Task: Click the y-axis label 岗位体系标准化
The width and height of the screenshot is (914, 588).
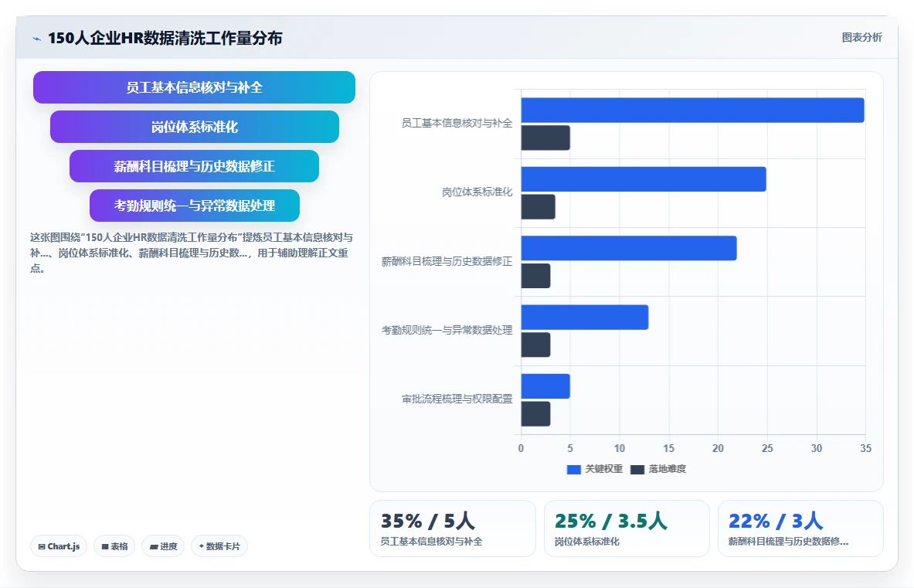Action: tap(477, 192)
